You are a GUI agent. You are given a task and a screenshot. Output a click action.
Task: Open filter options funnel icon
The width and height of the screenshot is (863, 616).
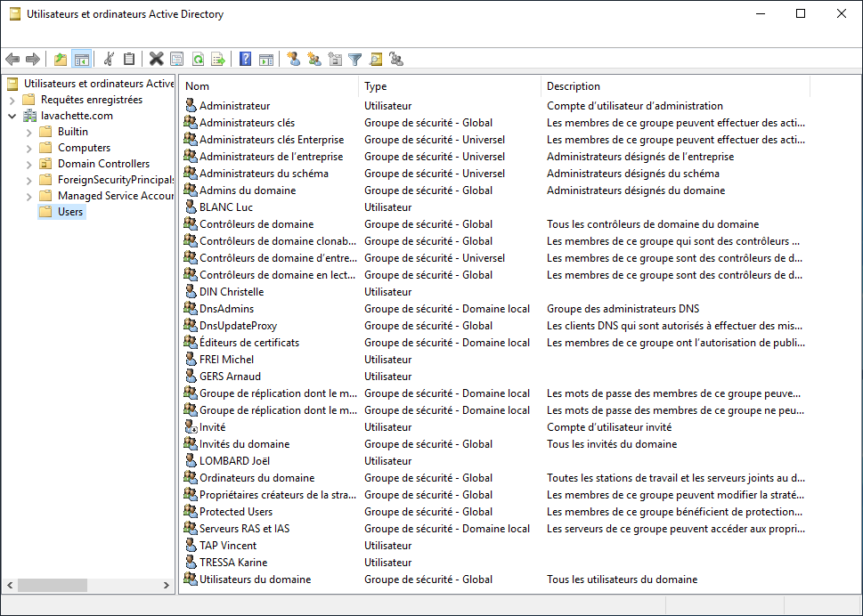tap(355, 59)
